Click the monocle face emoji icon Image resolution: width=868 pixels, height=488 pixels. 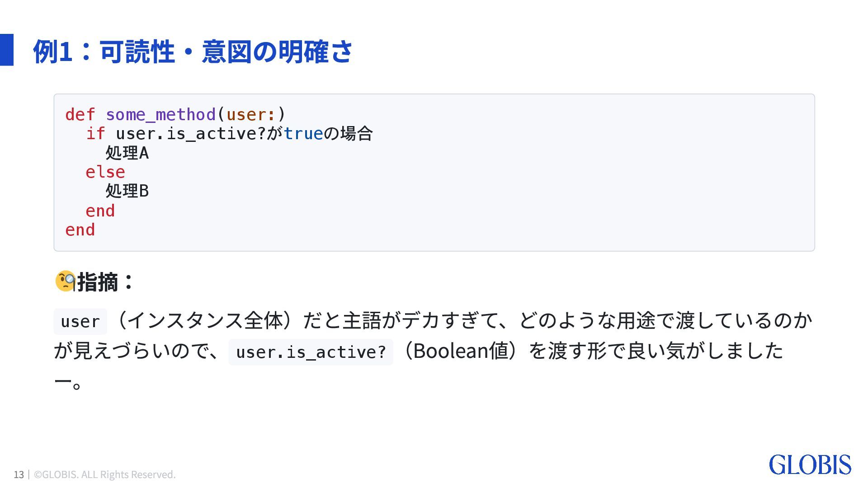coord(65,281)
